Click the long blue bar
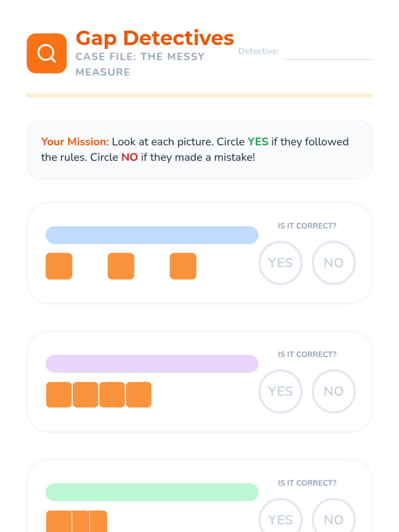This screenshot has height=532, width=399. tap(152, 235)
